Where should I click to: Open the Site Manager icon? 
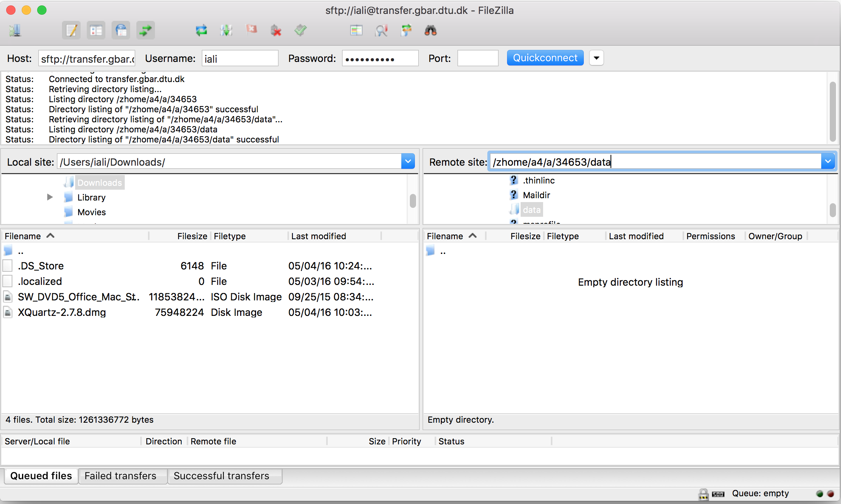(15, 30)
